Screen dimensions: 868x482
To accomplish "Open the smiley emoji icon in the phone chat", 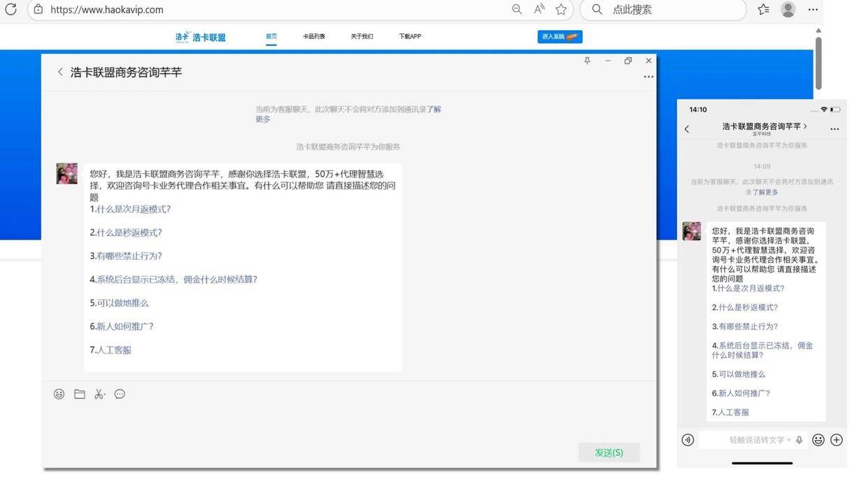I will click(818, 439).
